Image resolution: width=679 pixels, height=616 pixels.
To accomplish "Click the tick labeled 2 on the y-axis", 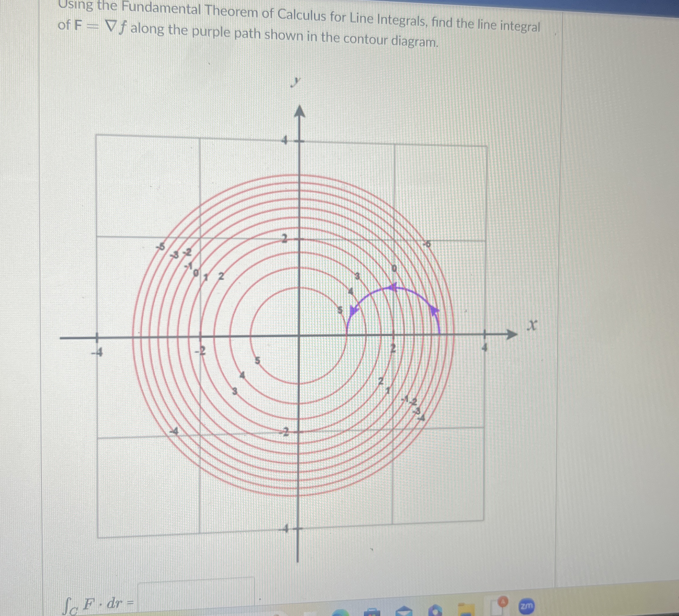I will [285, 239].
